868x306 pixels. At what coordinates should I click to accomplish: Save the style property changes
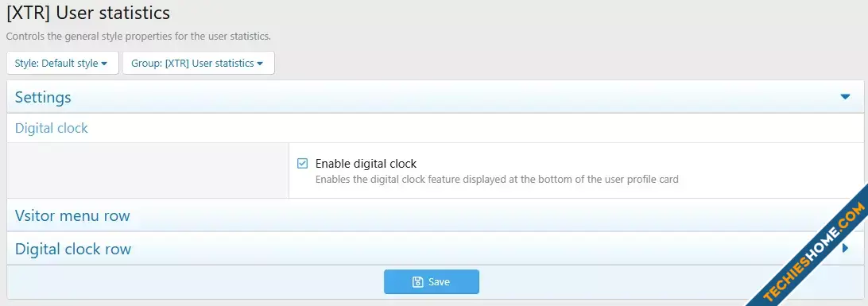[432, 281]
